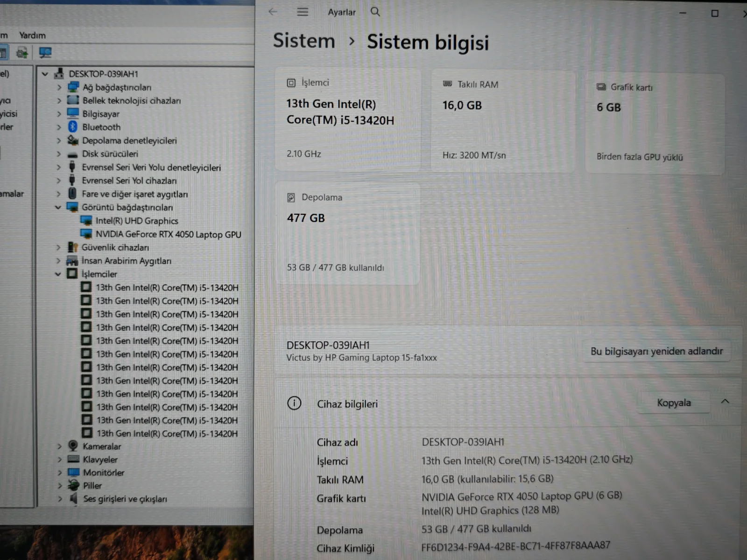
Task: Click the Takılı RAM 16,0 GB card
Action: pyautogui.click(x=502, y=121)
